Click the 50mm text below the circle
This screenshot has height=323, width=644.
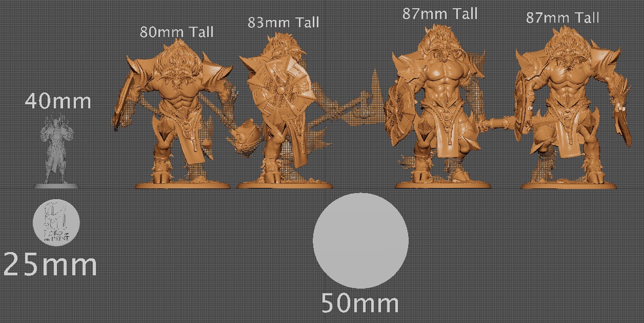pyautogui.click(x=360, y=304)
